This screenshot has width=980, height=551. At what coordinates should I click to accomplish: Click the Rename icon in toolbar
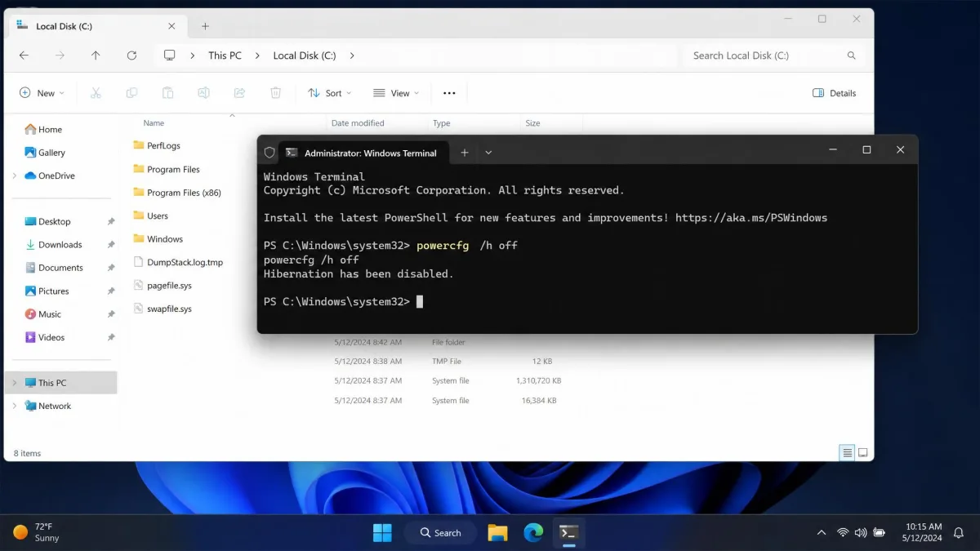coord(203,93)
